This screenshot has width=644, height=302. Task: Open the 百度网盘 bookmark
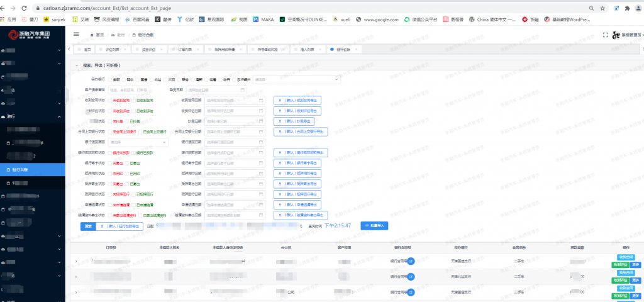point(137,20)
